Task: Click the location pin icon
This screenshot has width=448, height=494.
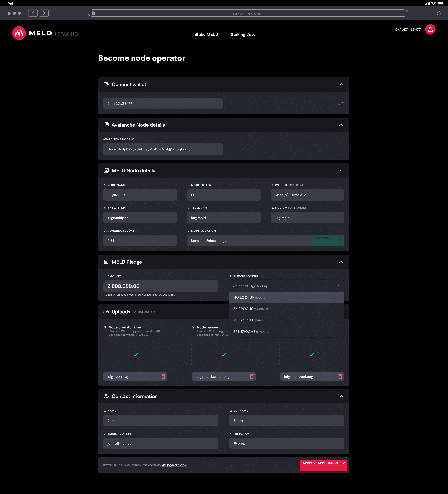Action: pos(340,239)
